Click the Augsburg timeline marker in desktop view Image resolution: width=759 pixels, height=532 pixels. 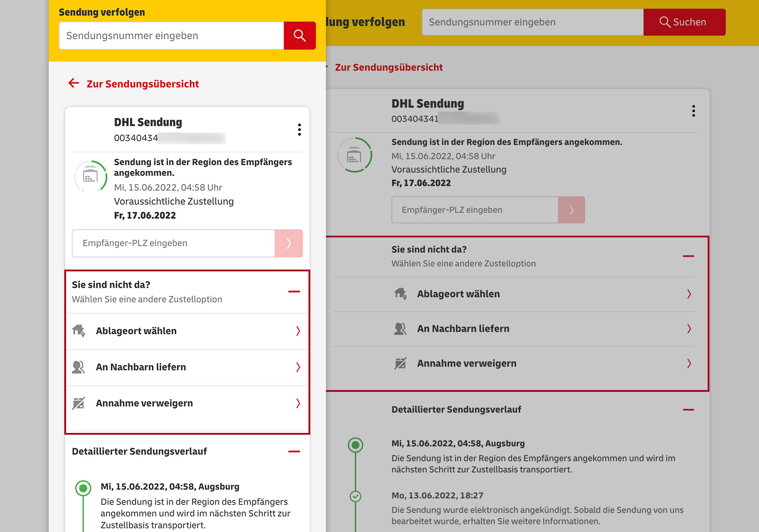click(x=355, y=445)
